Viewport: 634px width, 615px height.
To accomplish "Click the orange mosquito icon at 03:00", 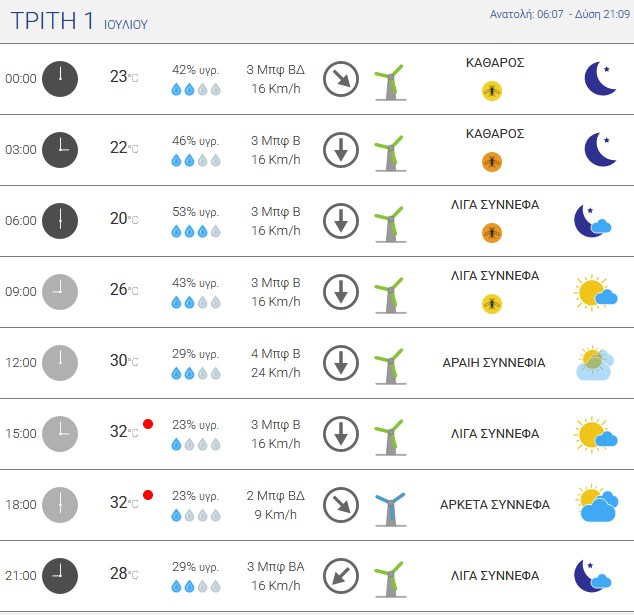I will [492, 162].
